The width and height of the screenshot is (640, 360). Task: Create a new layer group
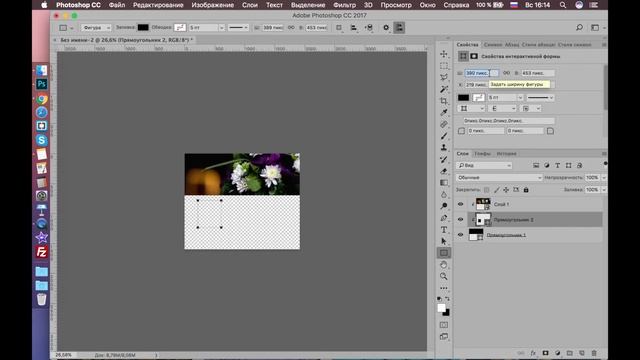(570, 353)
